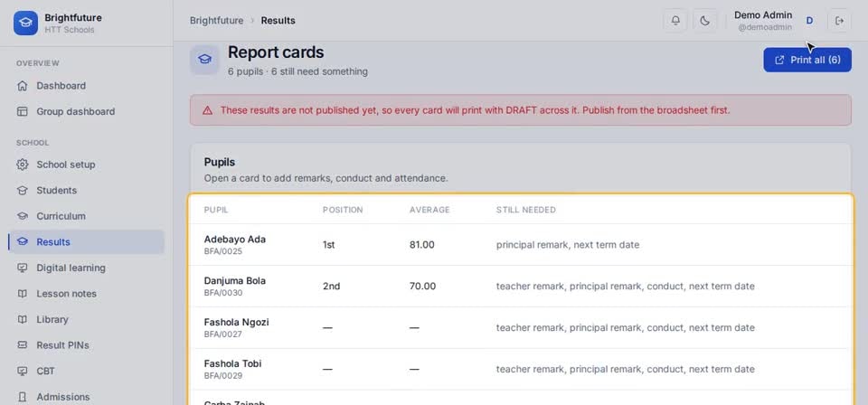Screen dimensions: 868x405
Task: Click the draft results warning banner
Action: pyautogui.click(x=521, y=110)
